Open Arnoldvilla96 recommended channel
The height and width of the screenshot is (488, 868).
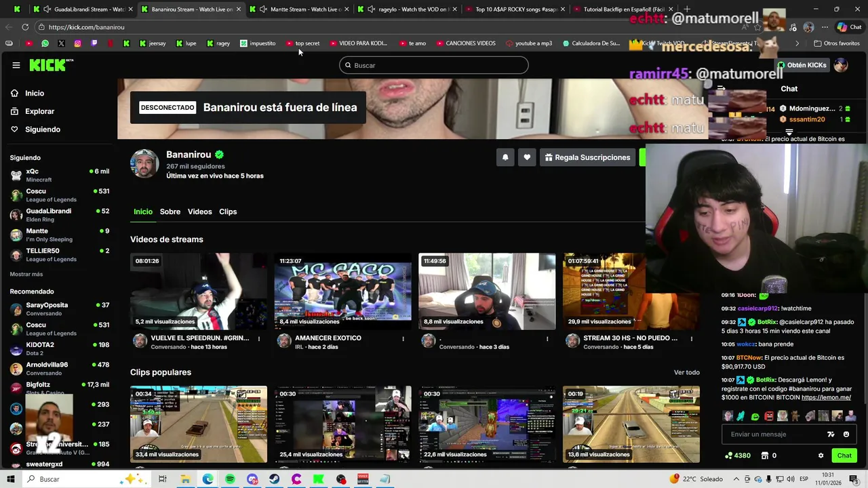(60, 368)
